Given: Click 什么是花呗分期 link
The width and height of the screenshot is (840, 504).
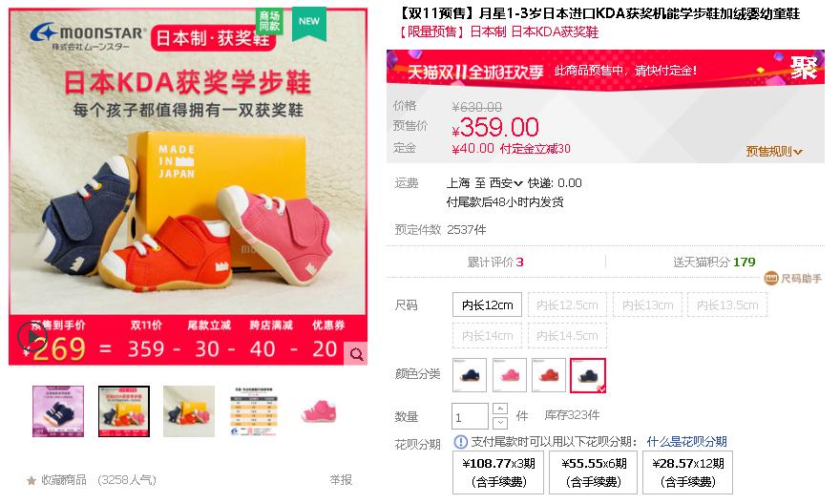Looking at the screenshot, I should tap(686, 442).
